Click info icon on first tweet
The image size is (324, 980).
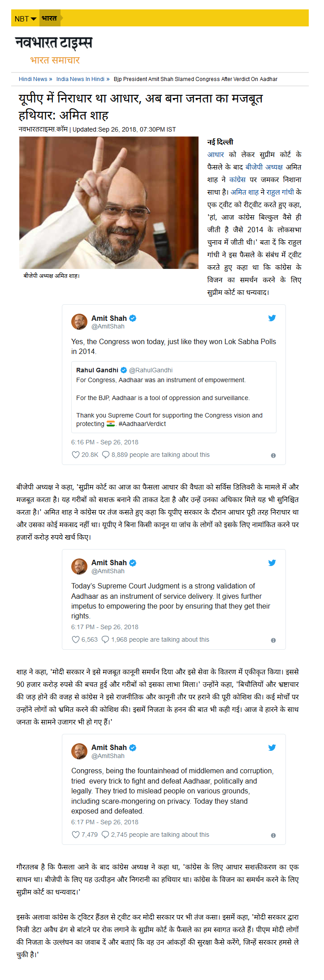click(x=273, y=456)
